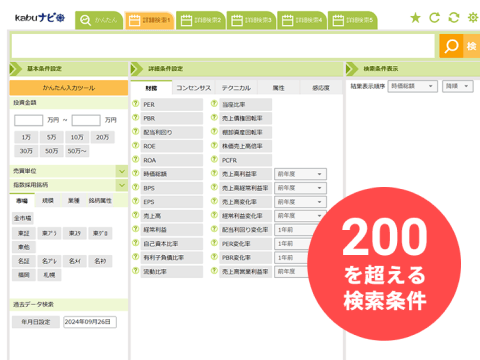480x360 pixels.
Task: Select the テクニカル conditions tab
Action: 236,88
